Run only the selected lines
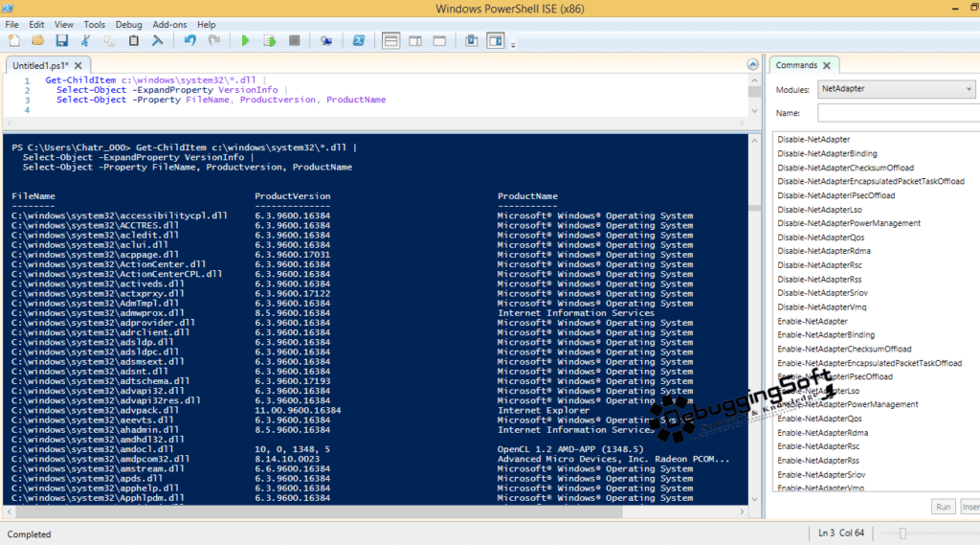Viewport: 980px width, 545px height. tap(269, 40)
